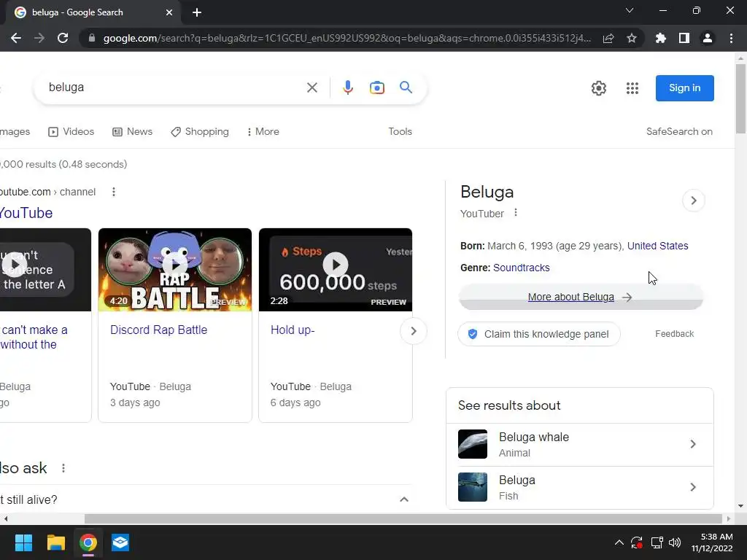747x560 pixels.
Task: Open a new browser tab
Action: click(197, 12)
